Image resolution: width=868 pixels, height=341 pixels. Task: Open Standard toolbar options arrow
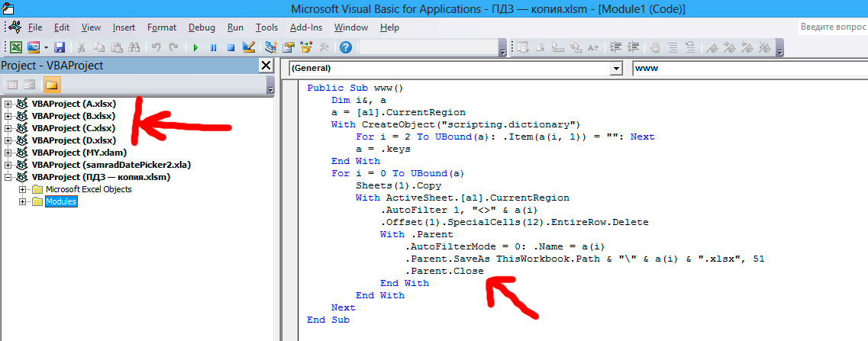point(502,48)
